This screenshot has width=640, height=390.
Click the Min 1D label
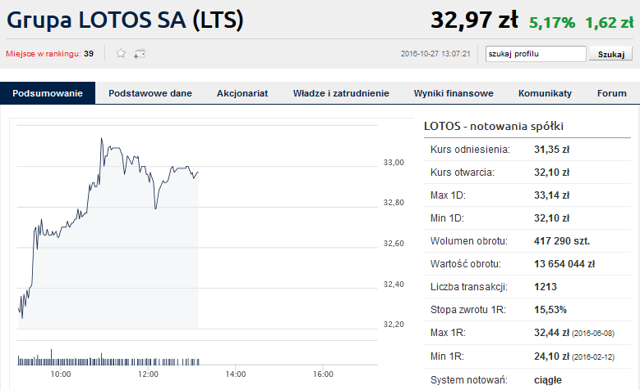coord(447,218)
